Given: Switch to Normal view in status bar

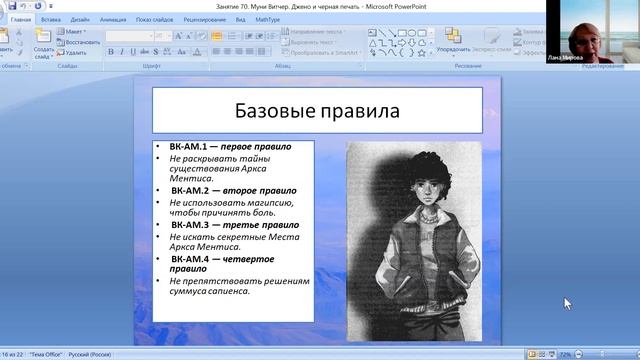Looking at the screenshot, I should (532, 354).
